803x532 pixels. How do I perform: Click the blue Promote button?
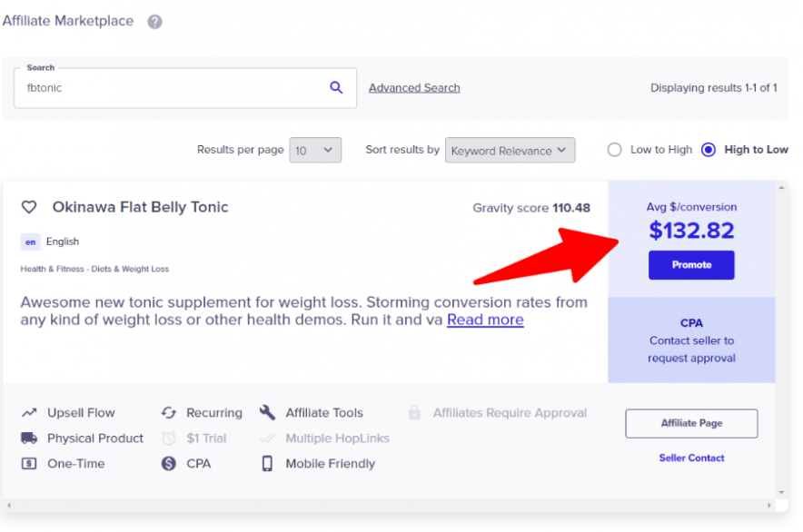(691, 265)
